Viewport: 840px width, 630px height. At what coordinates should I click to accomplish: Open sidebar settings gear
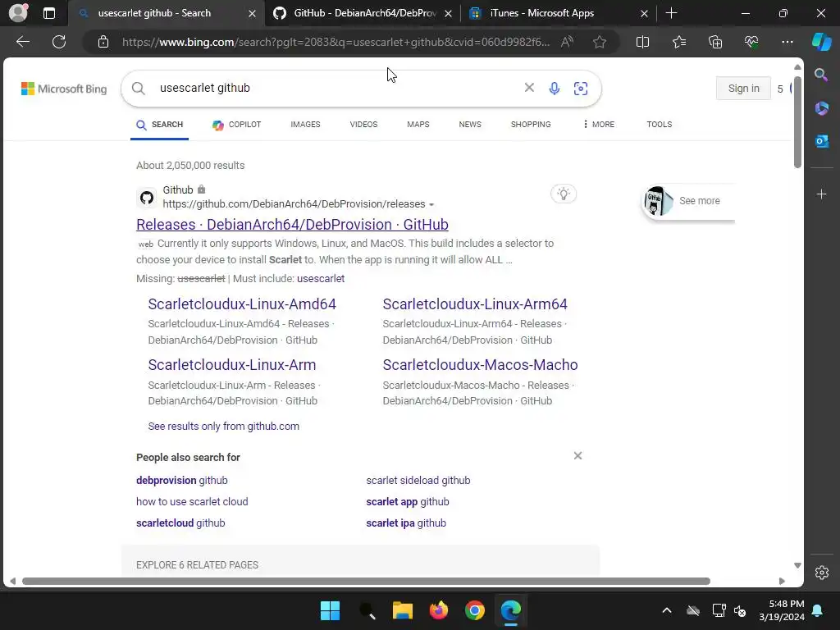click(821, 572)
